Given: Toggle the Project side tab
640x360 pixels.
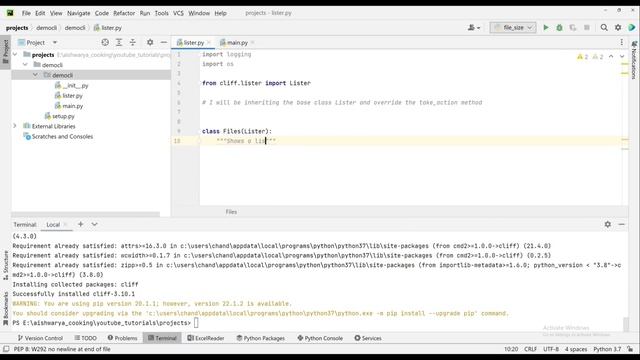Looking at the screenshot, I should pyautogui.click(x=6, y=52).
